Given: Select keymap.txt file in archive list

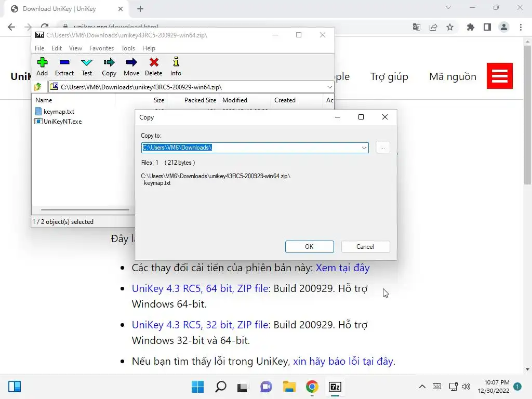Looking at the screenshot, I should tap(55, 111).
